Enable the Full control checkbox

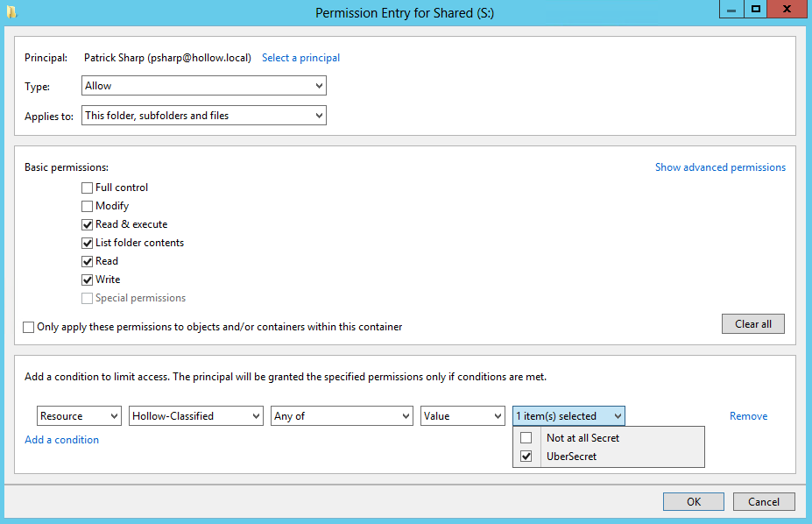click(87, 188)
